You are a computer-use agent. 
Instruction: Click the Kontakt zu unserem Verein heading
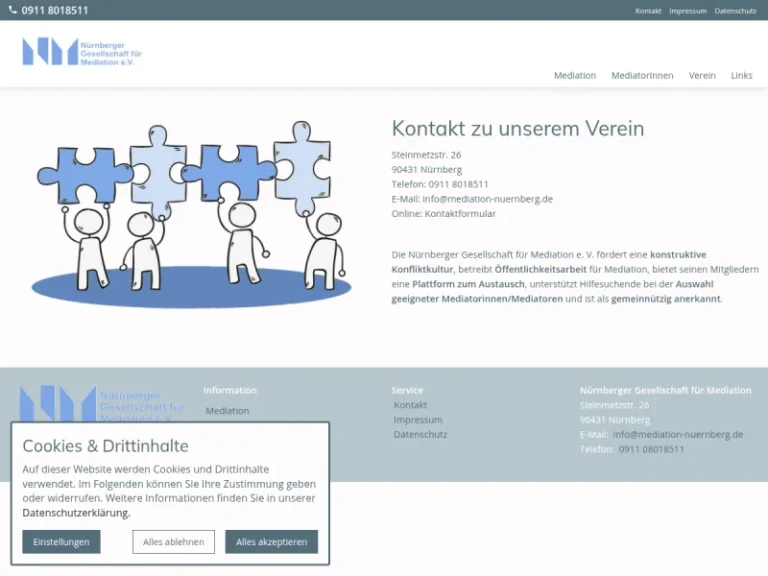click(518, 128)
